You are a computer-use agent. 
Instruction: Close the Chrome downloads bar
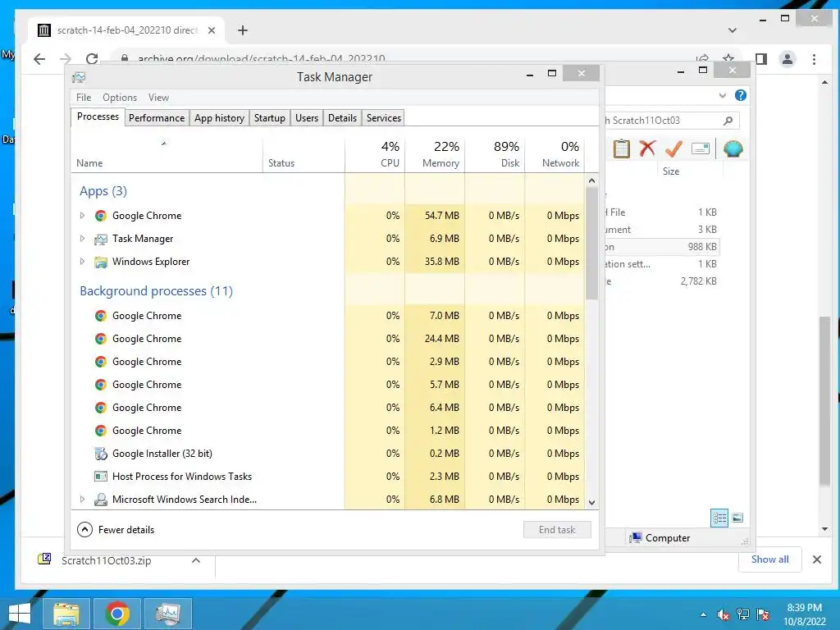[816, 559]
